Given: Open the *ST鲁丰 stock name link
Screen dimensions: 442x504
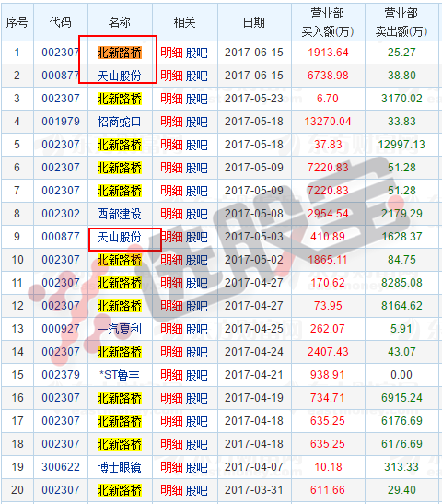Looking at the screenshot, I should [x=119, y=375].
